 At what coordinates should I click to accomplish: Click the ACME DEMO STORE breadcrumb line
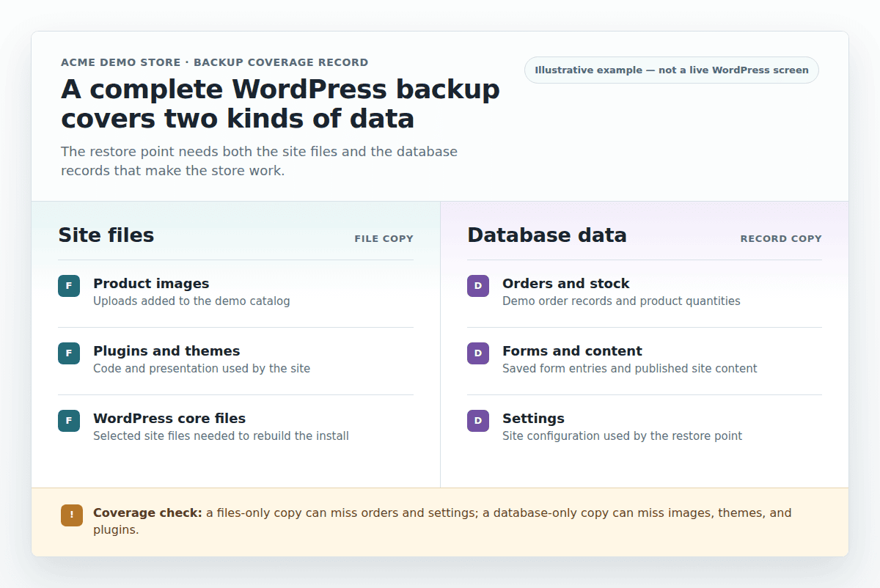tap(215, 63)
